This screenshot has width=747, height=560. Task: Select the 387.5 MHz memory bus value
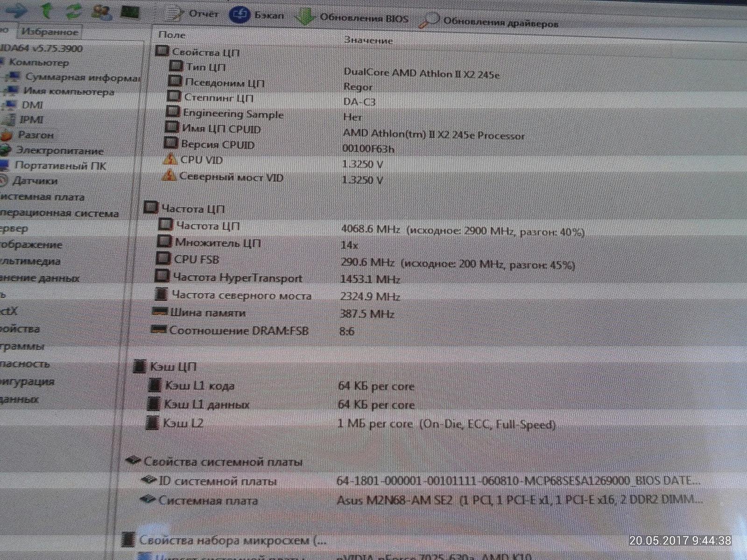(x=367, y=314)
